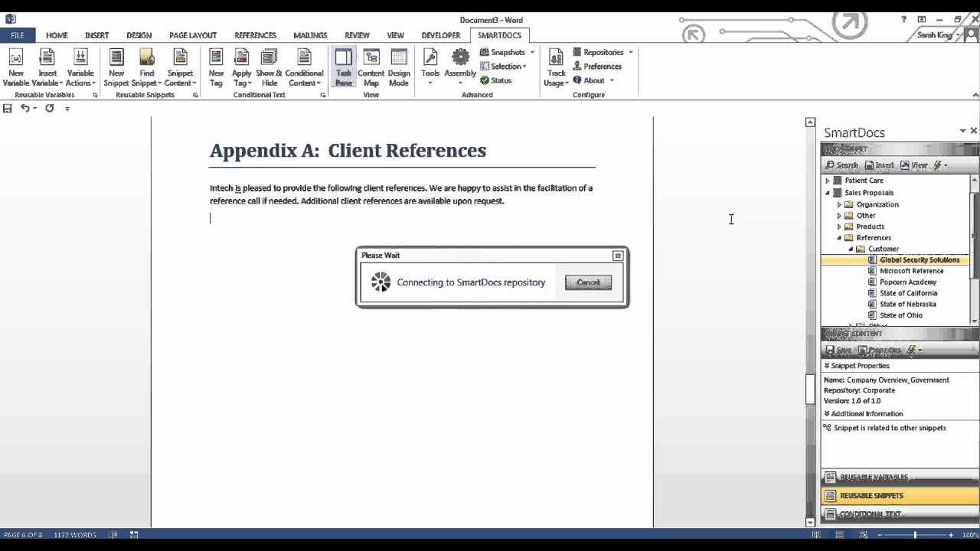Open the Content Map view
Viewport: 980px width, 551px height.
click(371, 68)
